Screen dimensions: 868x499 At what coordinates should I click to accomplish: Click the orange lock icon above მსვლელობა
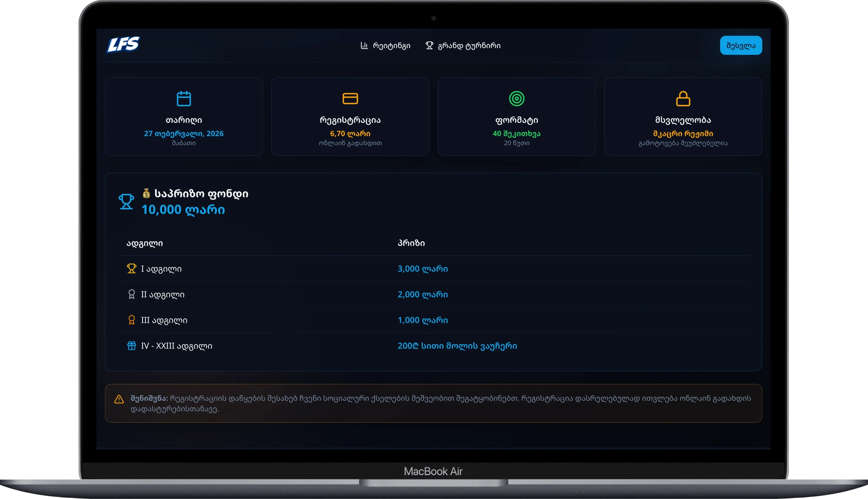[683, 99]
